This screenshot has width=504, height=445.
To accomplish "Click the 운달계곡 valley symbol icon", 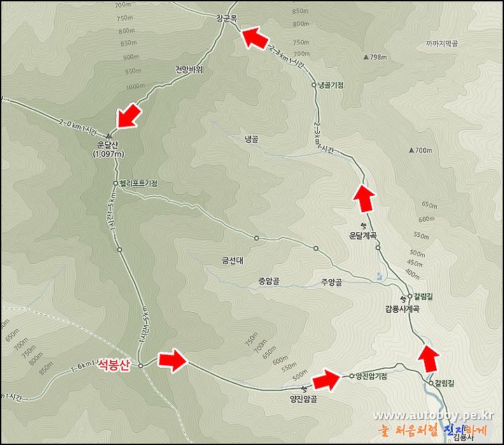I will 363,225.
